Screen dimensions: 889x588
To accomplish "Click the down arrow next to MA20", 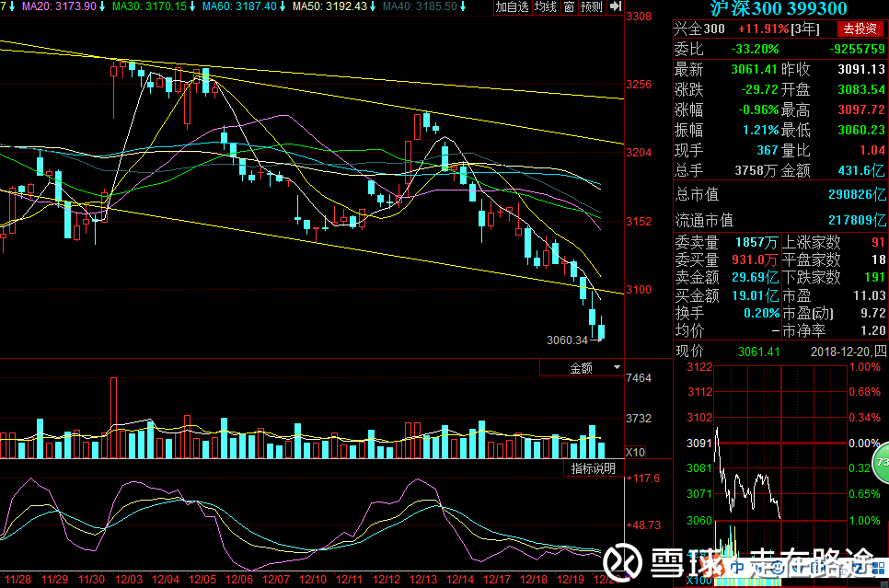I will pos(102,6).
